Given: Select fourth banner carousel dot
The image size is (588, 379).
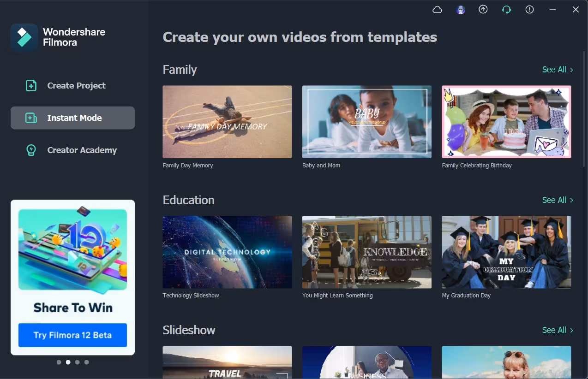Looking at the screenshot, I should tap(86, 362).
